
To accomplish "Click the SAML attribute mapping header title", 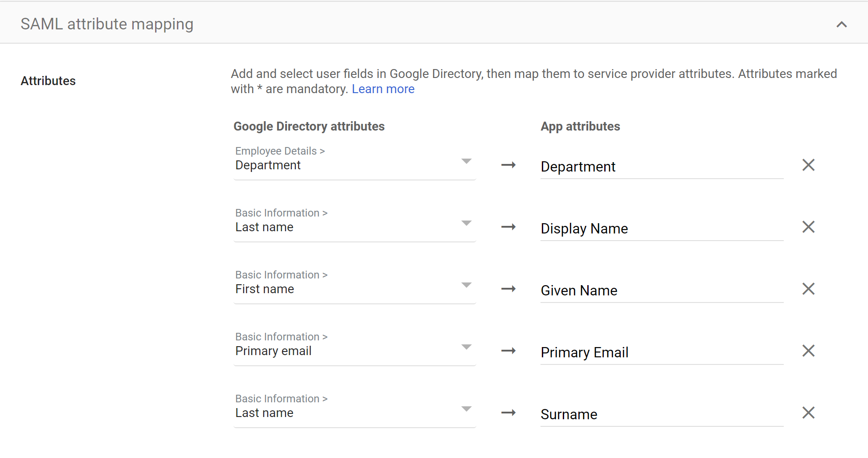I will coord(107,24).
